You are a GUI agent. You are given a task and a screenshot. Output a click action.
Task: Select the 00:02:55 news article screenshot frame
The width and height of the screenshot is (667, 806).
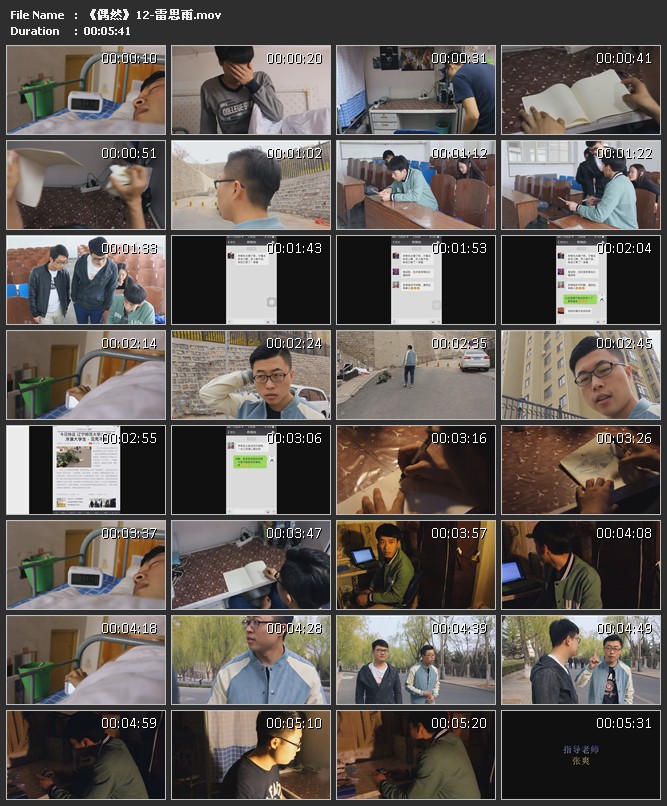pyautogui.click(x=86, y=470)
